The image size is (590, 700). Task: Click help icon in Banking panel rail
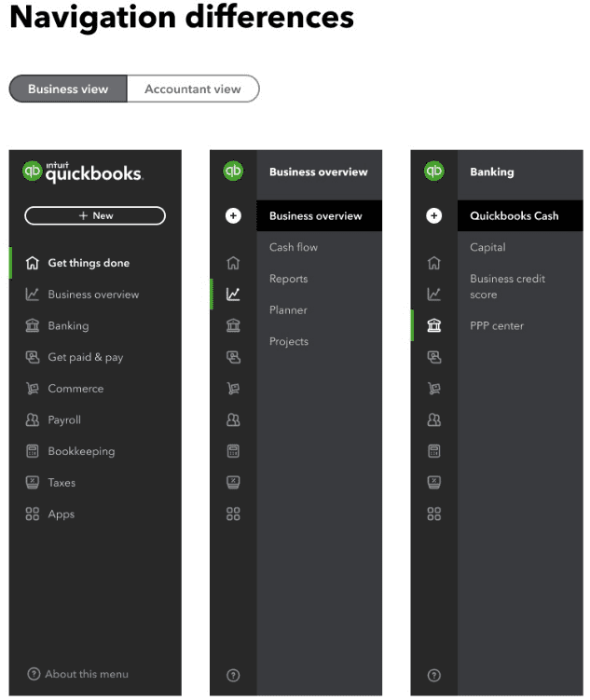click(x=433, y=675)
